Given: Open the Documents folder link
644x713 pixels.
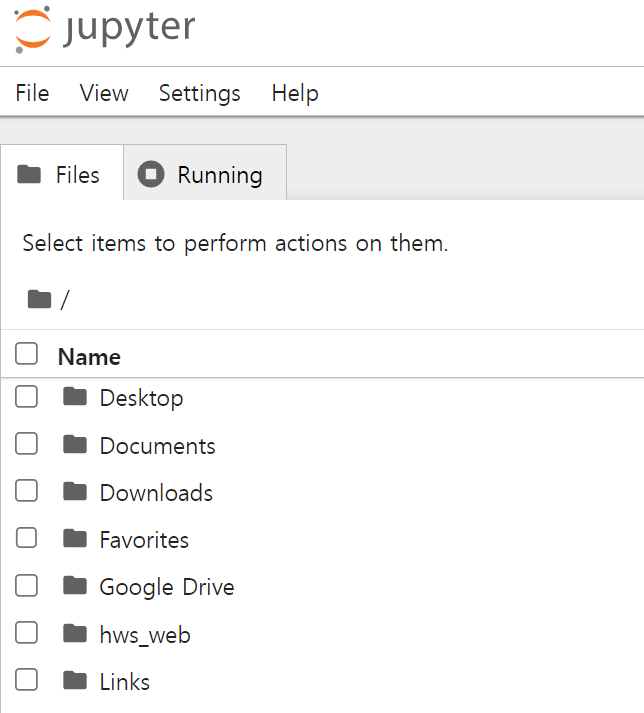Looking at the screenshot, I should point(157,446).
